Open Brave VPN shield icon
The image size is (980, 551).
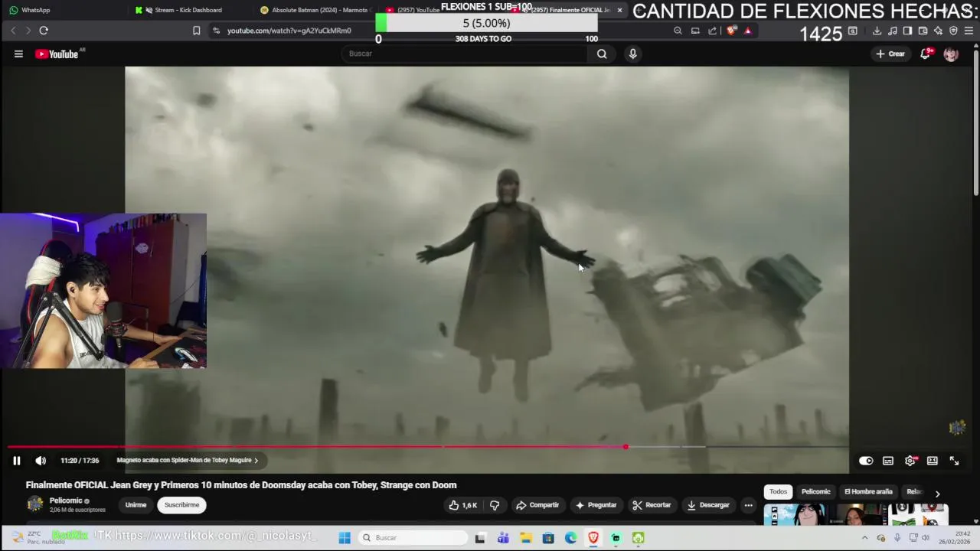pyautogui.click(x=953, y=31)
